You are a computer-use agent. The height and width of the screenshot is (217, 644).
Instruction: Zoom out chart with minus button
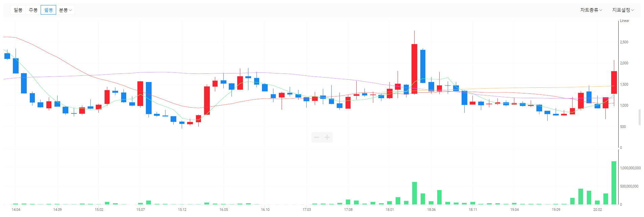(x=316, y=137)
